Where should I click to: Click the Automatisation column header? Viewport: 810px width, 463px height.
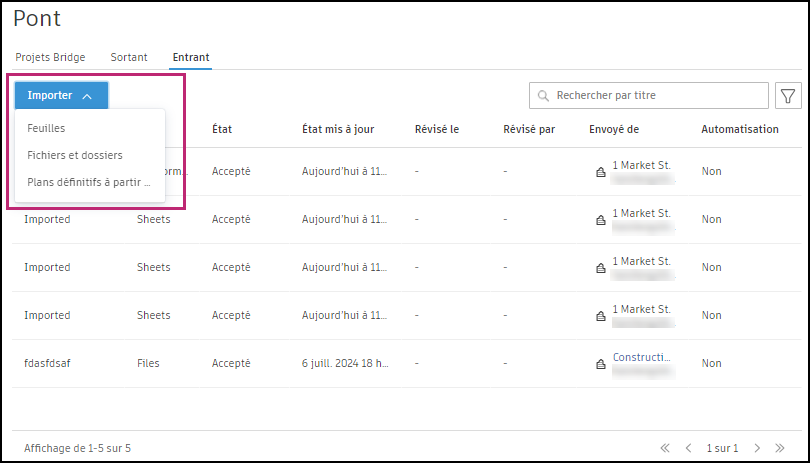point(739,129)
